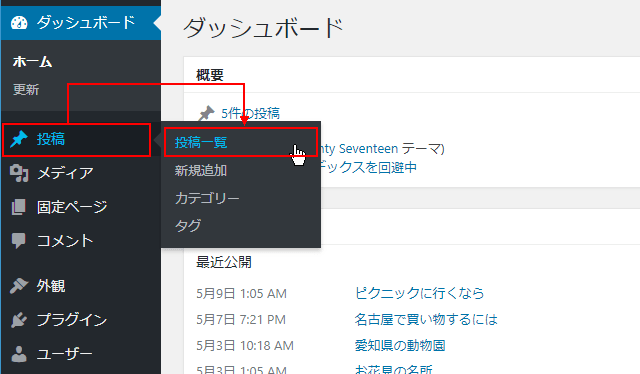Open タグ from the posts submenu

pos(188,225)
